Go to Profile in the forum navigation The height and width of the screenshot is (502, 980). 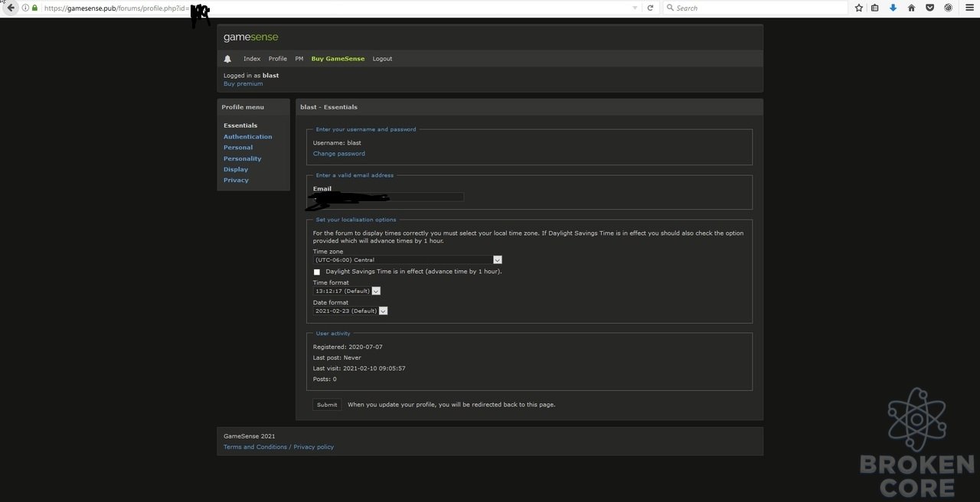(278, 59)
